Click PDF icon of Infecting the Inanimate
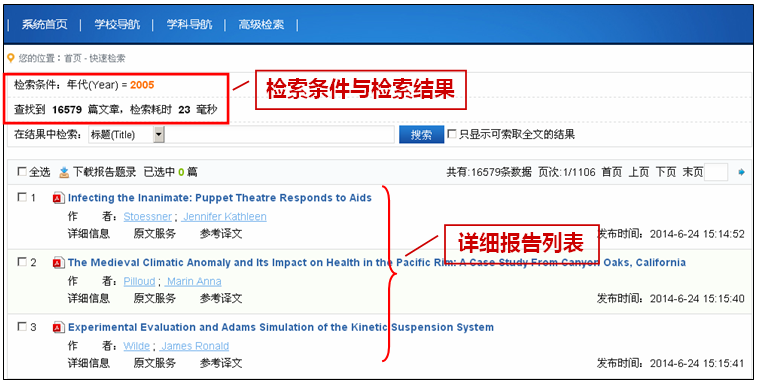 pyautogui.click(x=58, y=198)
